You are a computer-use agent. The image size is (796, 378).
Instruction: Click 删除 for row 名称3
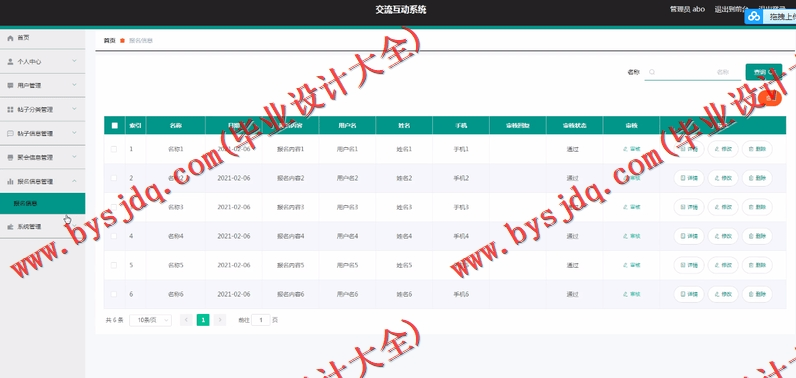coord(757,207)
